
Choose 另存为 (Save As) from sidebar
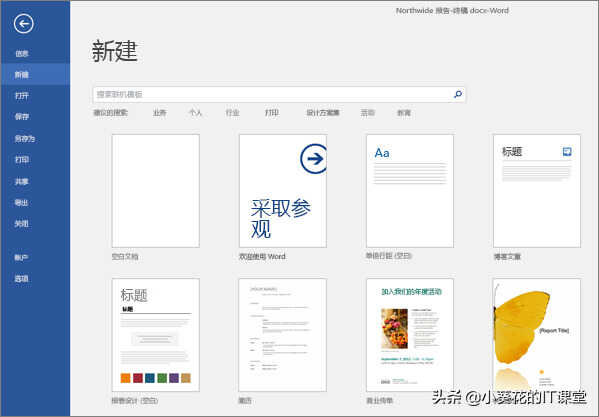coord(24,139)
